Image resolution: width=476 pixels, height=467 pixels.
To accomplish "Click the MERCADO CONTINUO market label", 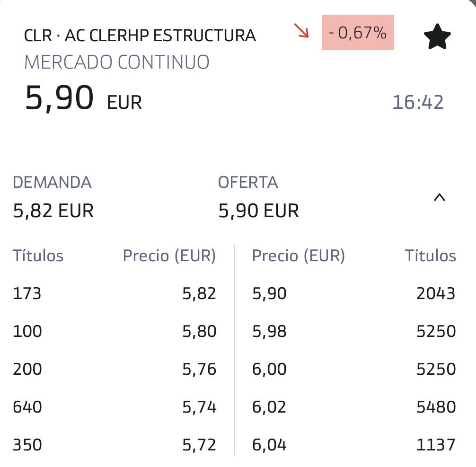I will click(x=117, y=62).
